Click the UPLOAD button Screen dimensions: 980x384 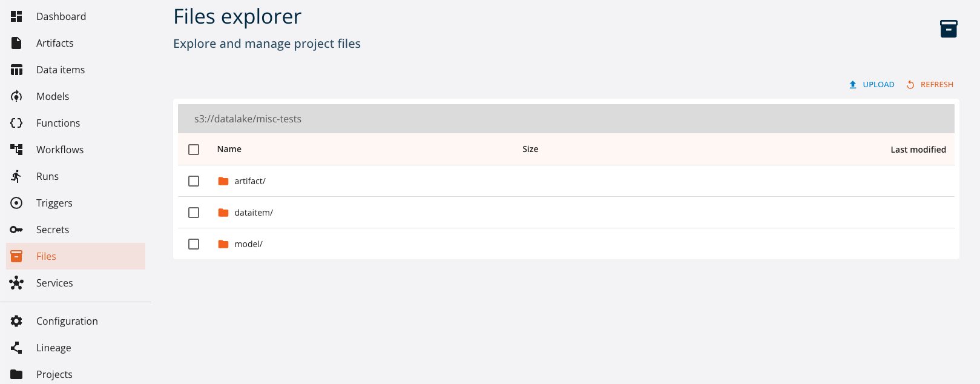tap(872, 84)
